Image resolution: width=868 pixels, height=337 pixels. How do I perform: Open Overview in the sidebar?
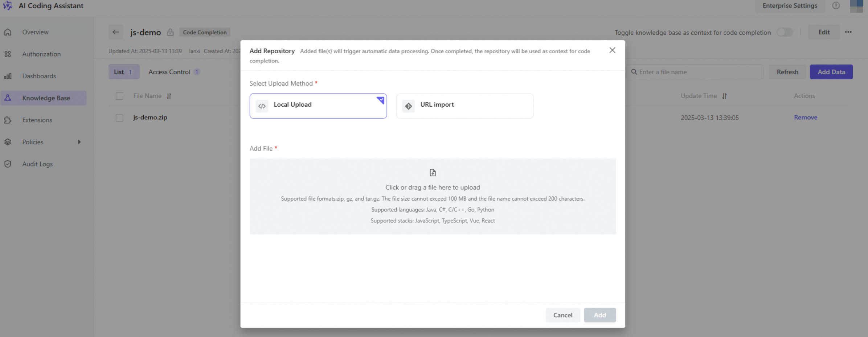click(x=44, y=32)
